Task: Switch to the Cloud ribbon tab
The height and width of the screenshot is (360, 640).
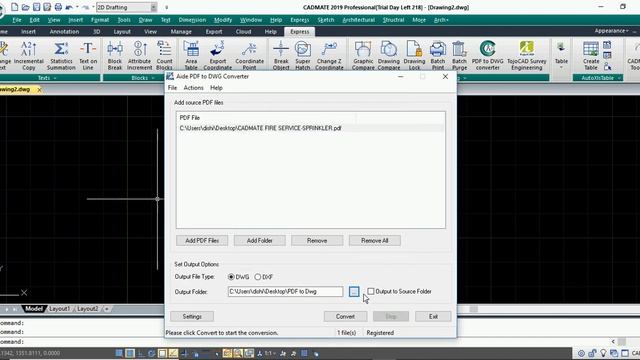Action: (243, 31)
